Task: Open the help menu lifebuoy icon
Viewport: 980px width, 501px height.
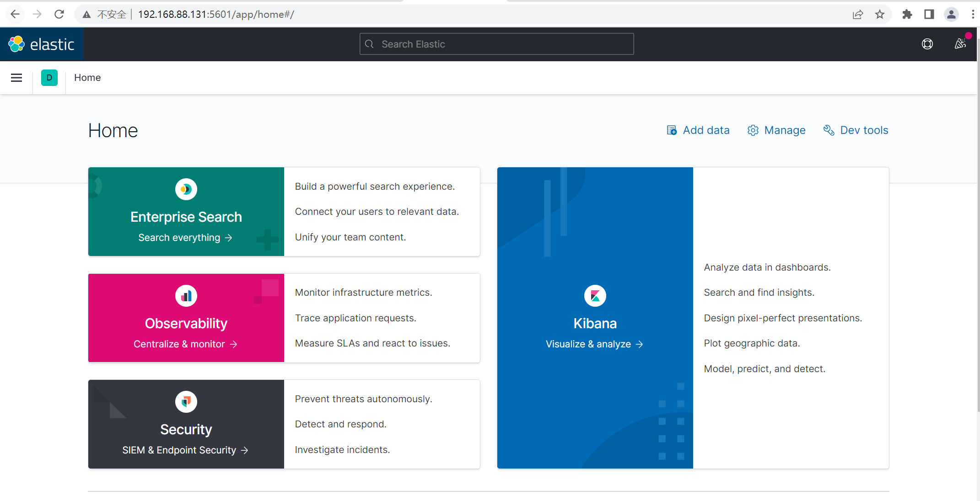Action: coord(927,44)
